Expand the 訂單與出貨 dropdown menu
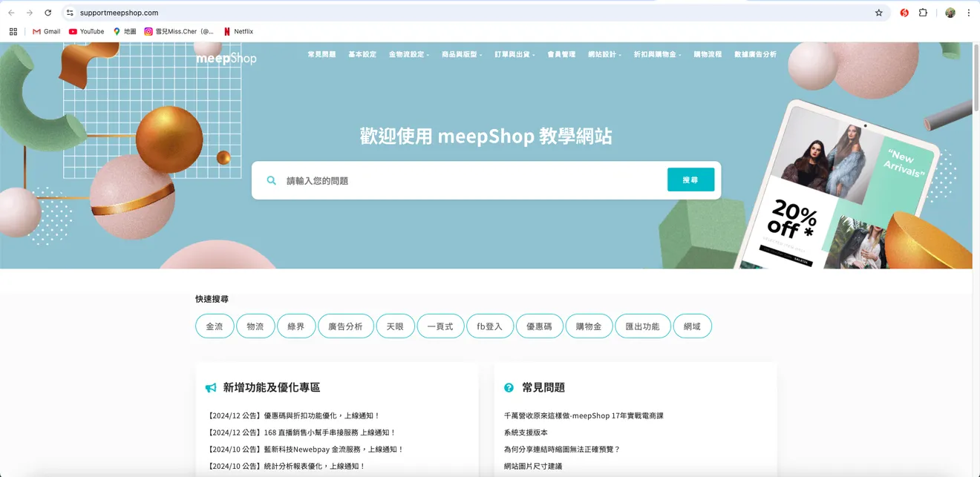The height and width of the screenshot is (477, 980). (514, 54)
